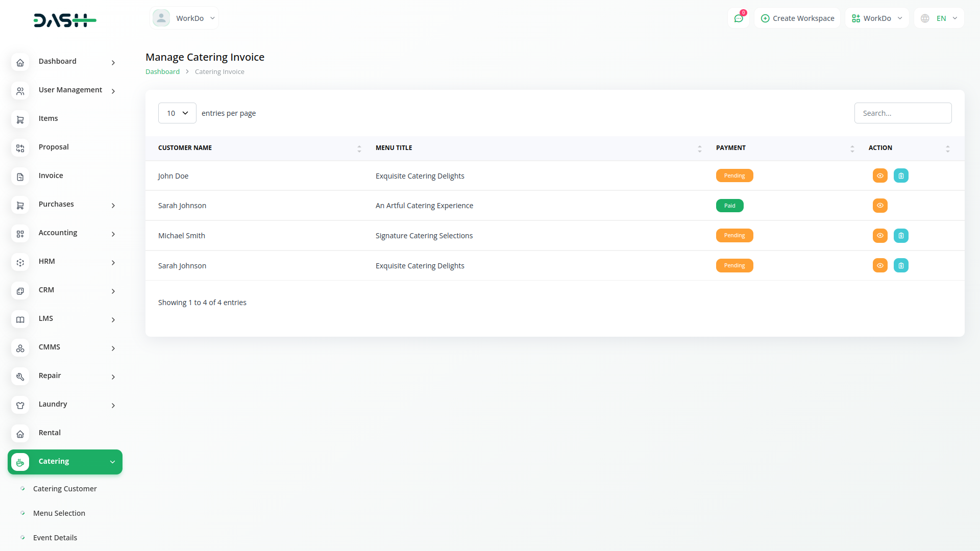Viewport: 980px width, 551px height.
Task: Open the WorkDo workspace switcher dropdown
Action: tap(877, 18)
